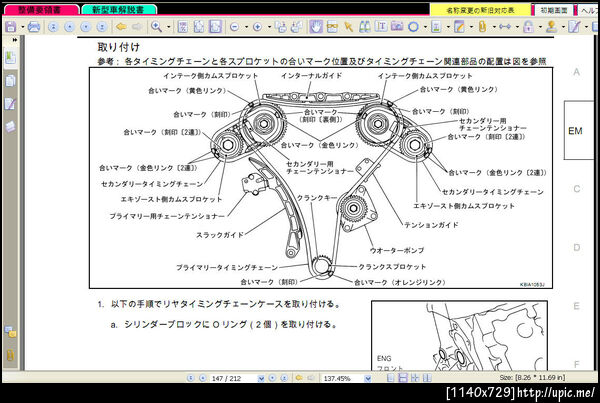Viewport: 600px width, 403px height.
Task: Click the fit page icon
Action: tap(199, 27)
